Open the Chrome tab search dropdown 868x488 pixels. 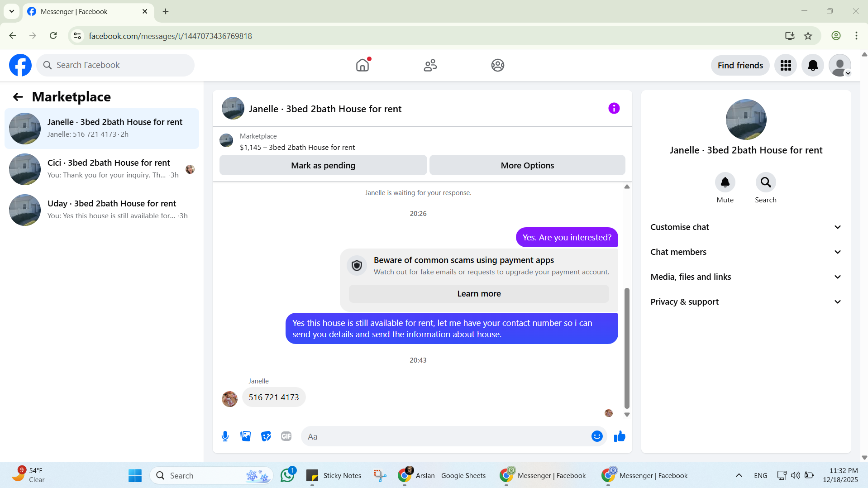point(12,11)
